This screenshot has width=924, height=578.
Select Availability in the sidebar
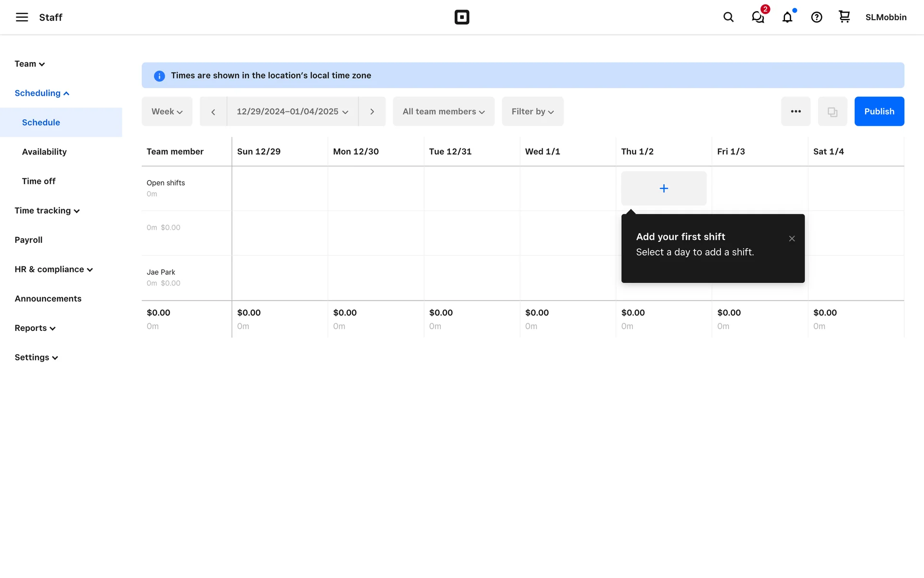coord(44,152)
